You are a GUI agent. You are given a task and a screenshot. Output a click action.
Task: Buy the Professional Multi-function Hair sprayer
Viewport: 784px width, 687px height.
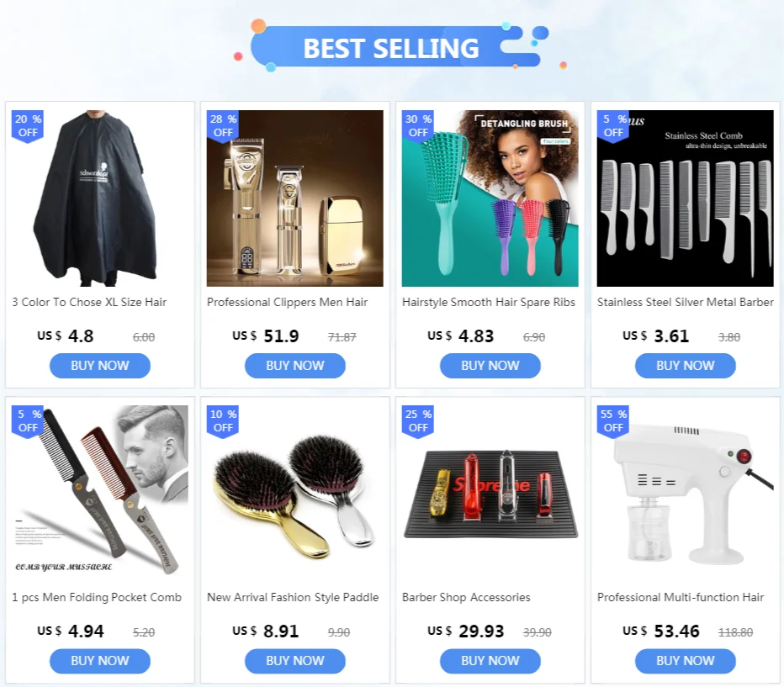tap(685, 661)
